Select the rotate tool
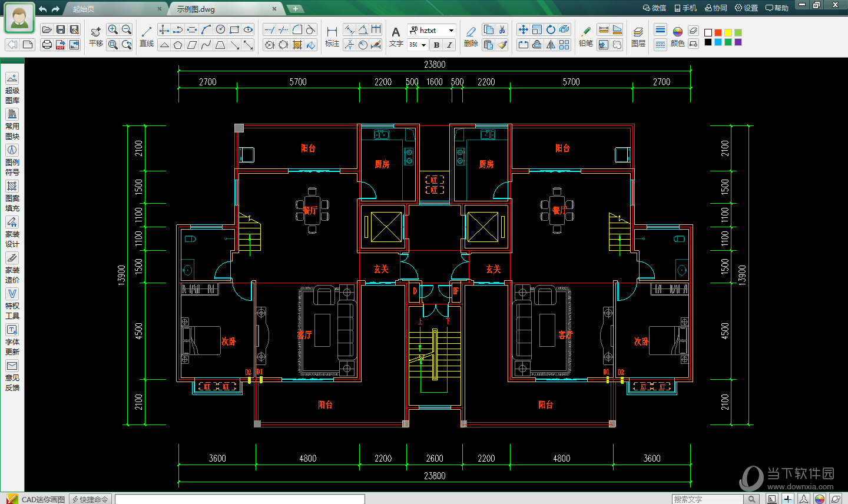 point(551,29)
